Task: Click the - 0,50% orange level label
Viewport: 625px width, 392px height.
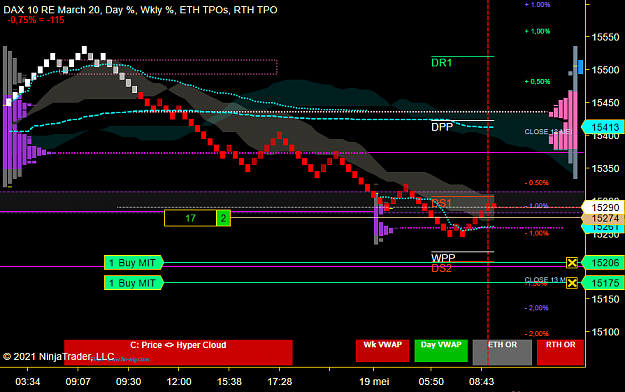Action: point(537,183)
